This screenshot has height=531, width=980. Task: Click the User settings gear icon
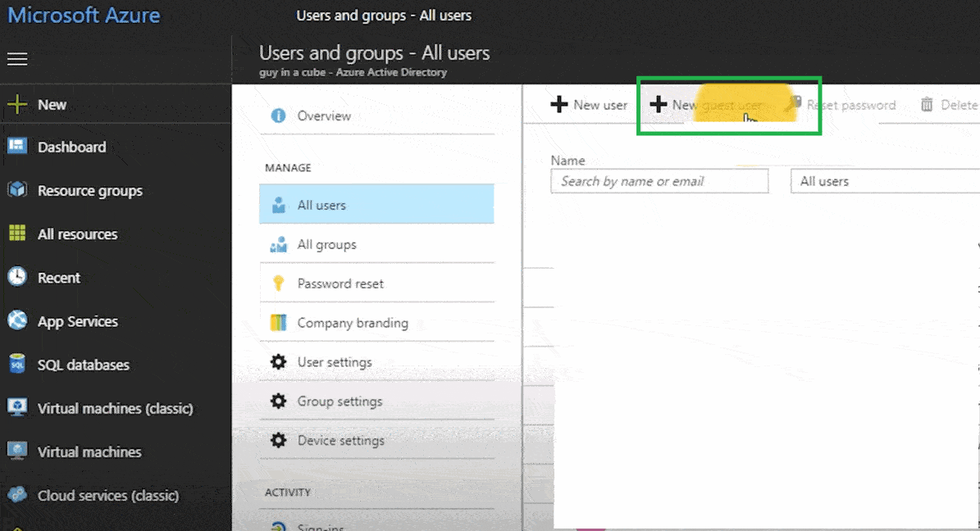278,361
